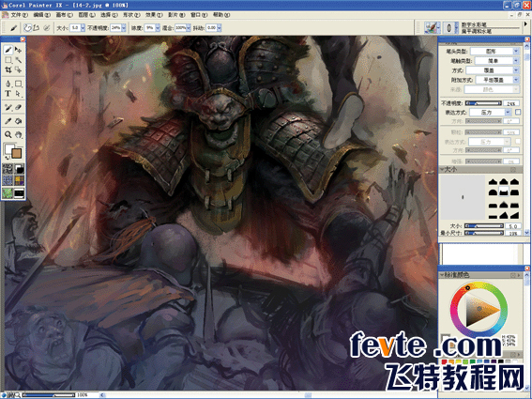Open the 编辑 menu
Screen dimensions: 532x399
[x=41, y=15]
